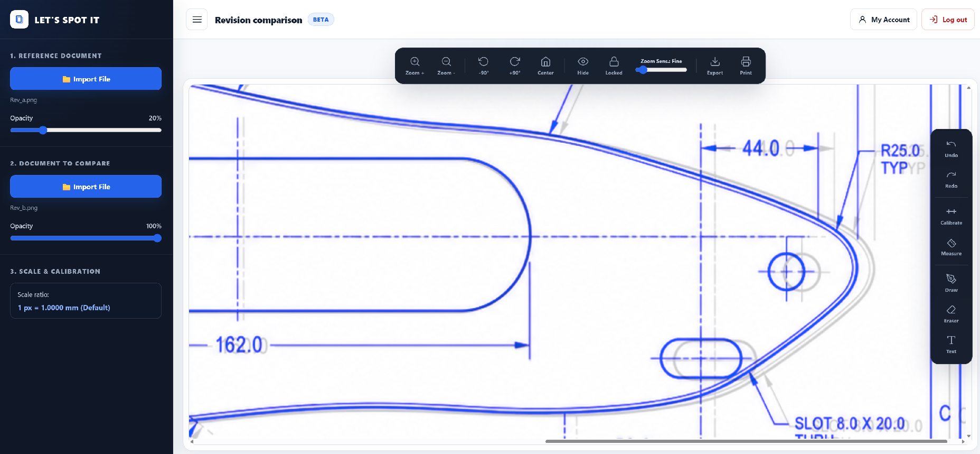
Task: Adjust reference document opacity slider
Action: (86, 130)
